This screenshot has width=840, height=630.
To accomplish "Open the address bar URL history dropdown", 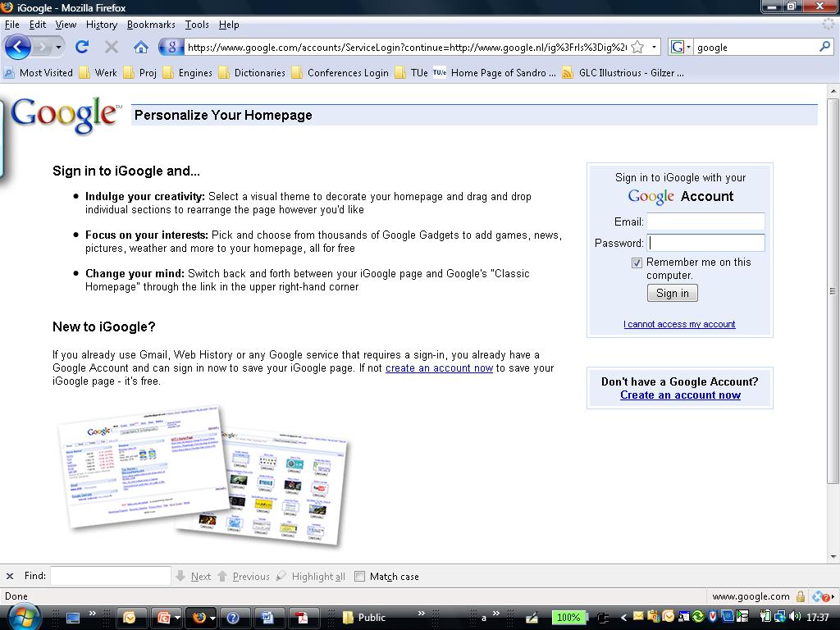I will tap(654, 47).
